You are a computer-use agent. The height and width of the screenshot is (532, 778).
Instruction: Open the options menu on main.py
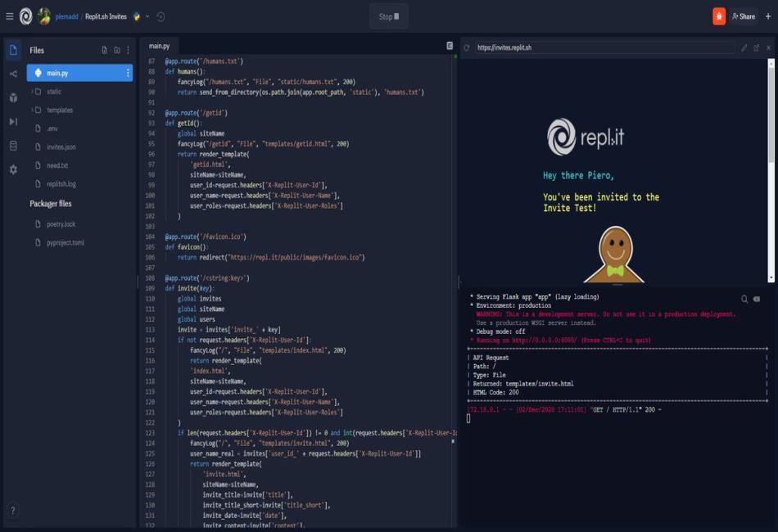pyautogui.click(x=129, y=73)
